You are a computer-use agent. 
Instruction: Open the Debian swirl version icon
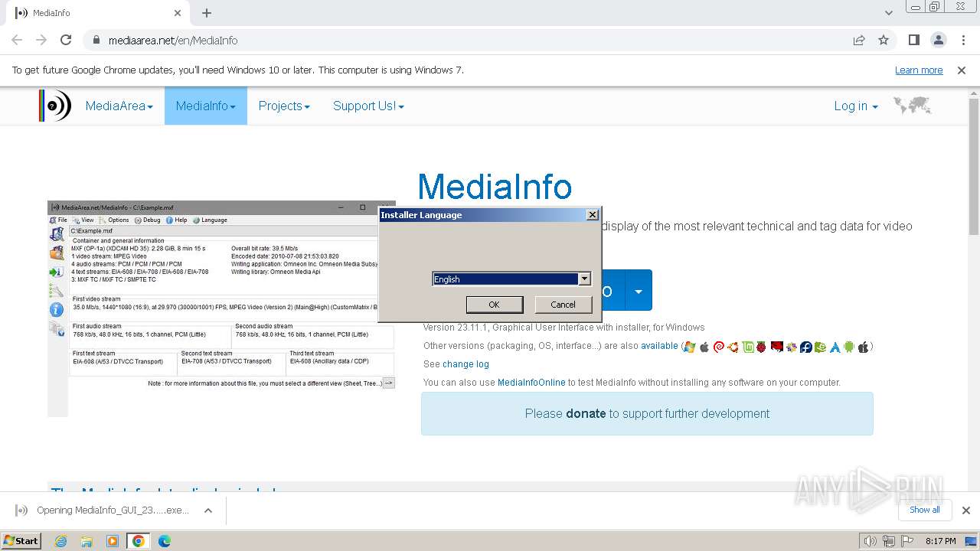(x=719, y=347)
